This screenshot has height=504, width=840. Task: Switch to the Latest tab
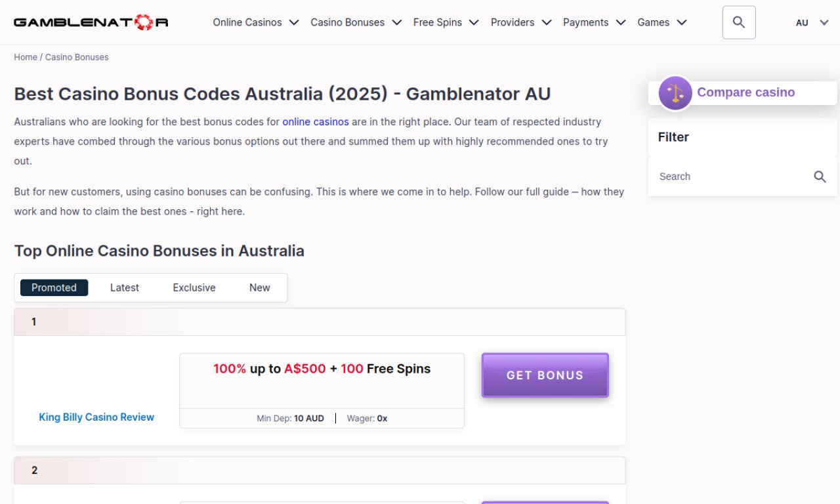(x=125, y=287)
